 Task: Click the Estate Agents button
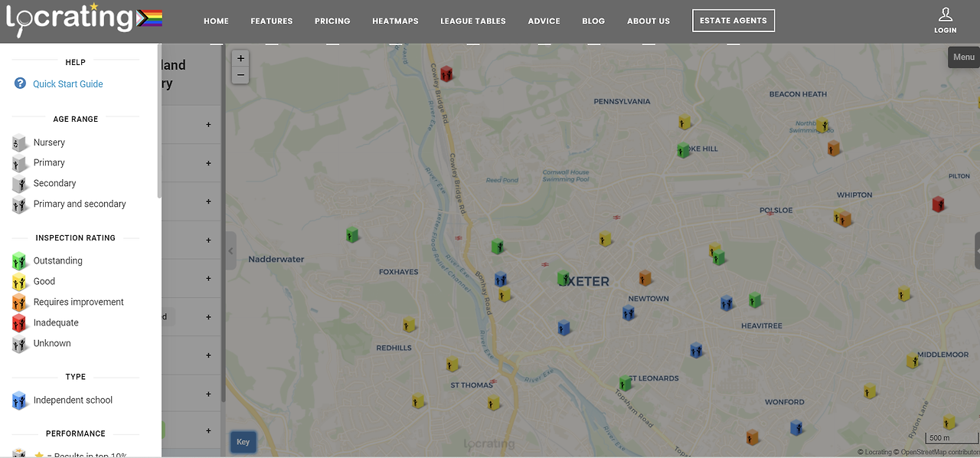pos(733,21)
